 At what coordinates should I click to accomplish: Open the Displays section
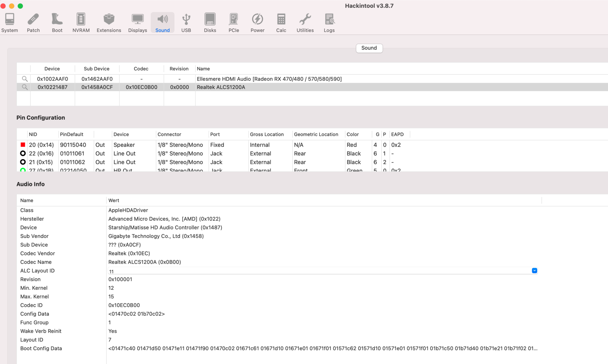pyautogui.click(x=138, y=23)
